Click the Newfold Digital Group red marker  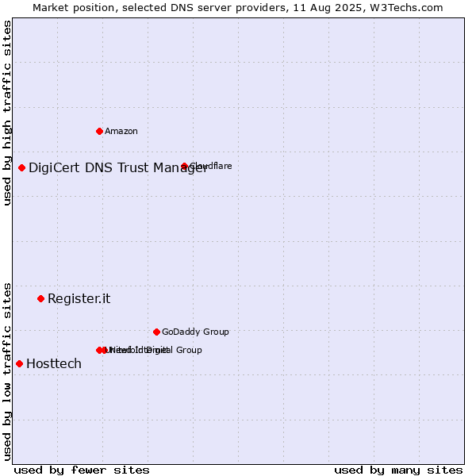(105, 351)
